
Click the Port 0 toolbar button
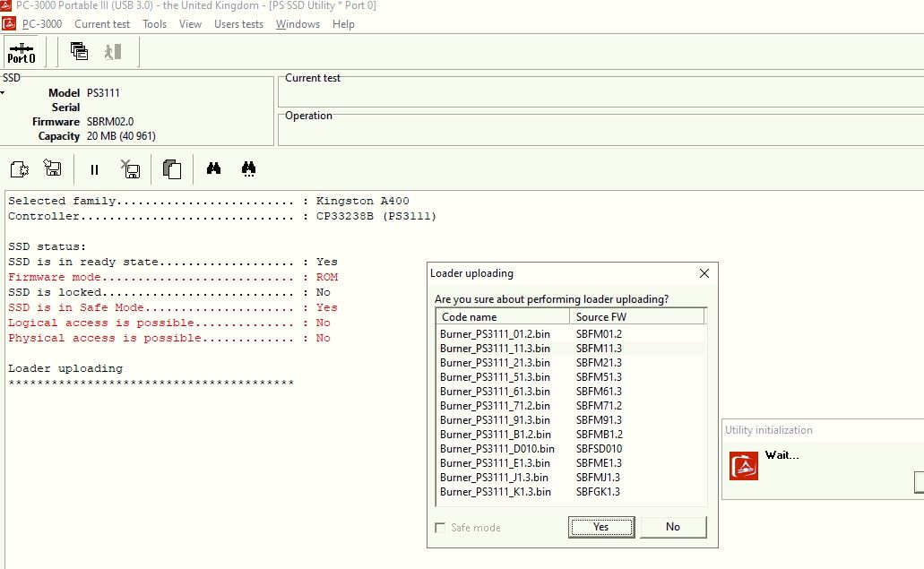(22, 53)
